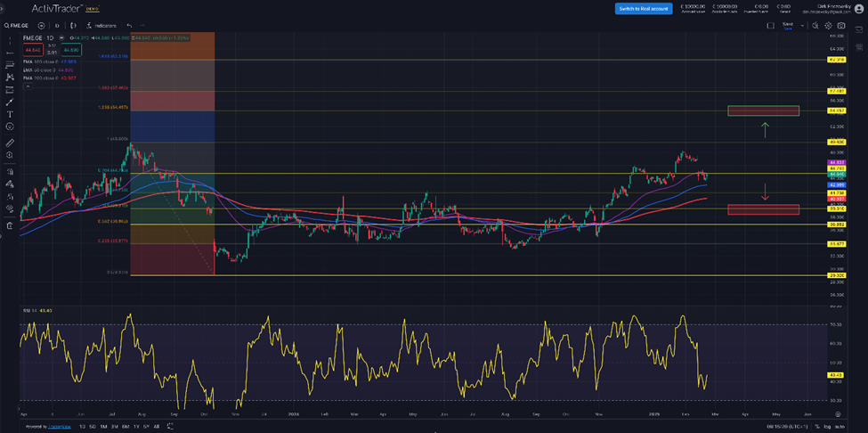Viewport: 868px width, 433px height.
Task: Undo the last chart action
Action: coord(129,26)
